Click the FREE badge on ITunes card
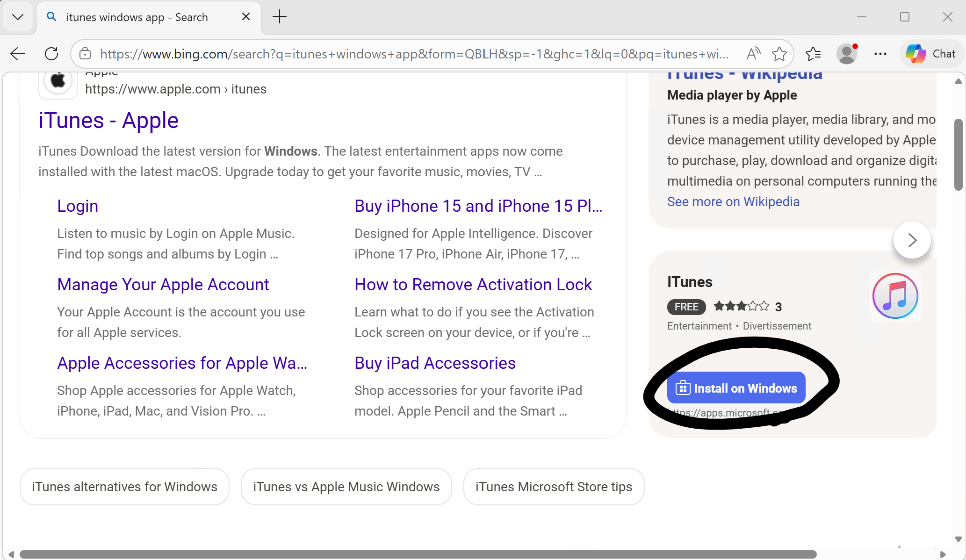 686,307
